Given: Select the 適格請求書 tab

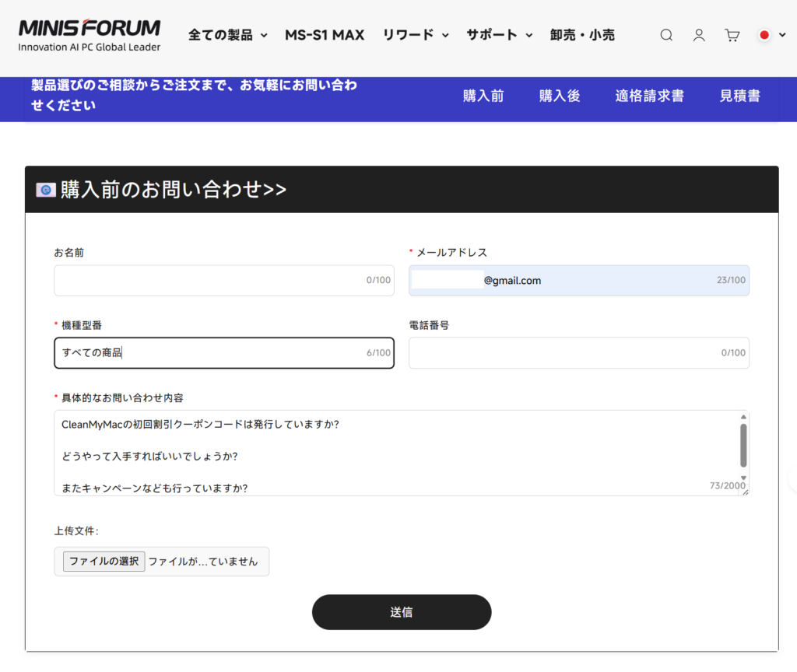Looking at the screenshot, I should 650,96.
